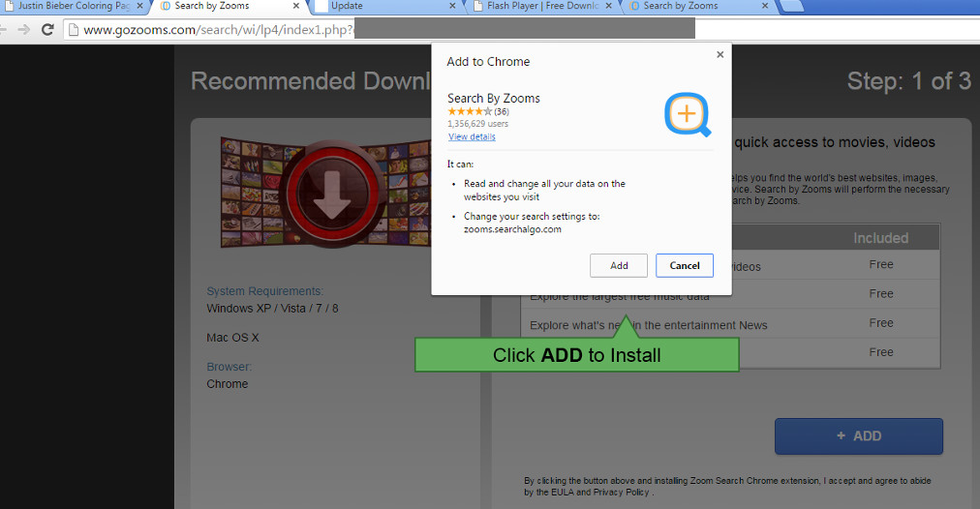This screenshot has width=980, height=509.
Task: Open the View details link
Action: pos(472,136)
